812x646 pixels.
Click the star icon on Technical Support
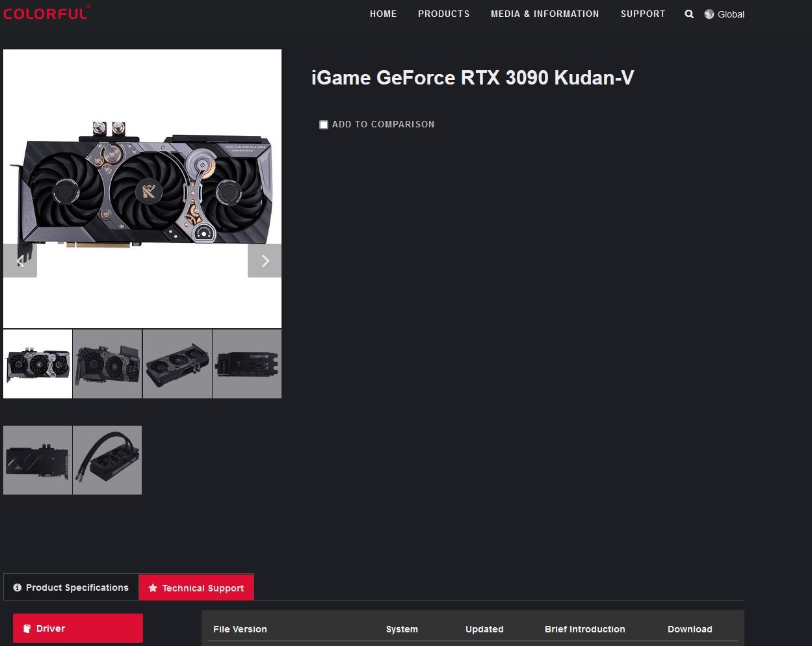pos(153,588)
